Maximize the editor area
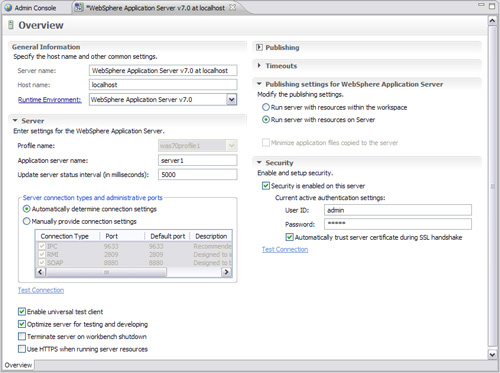This screenshot has height=373, width=500. click(x=492, y=6)
